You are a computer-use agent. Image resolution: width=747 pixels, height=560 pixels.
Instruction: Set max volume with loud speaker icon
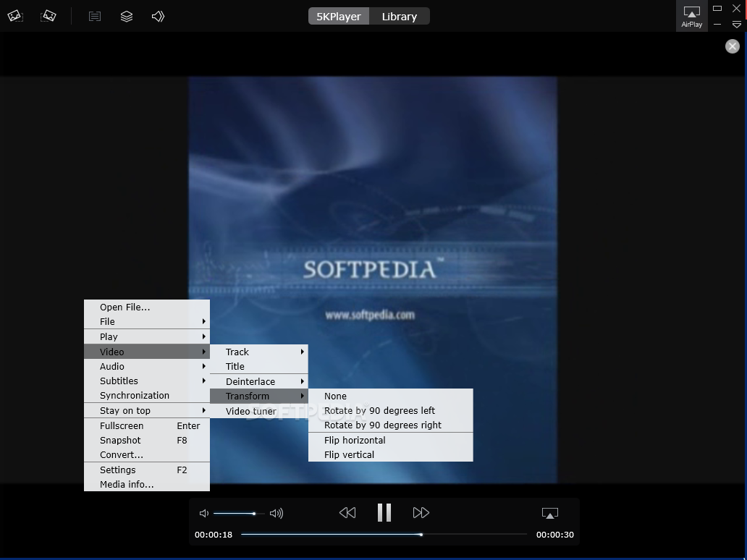tap(277, 513)
